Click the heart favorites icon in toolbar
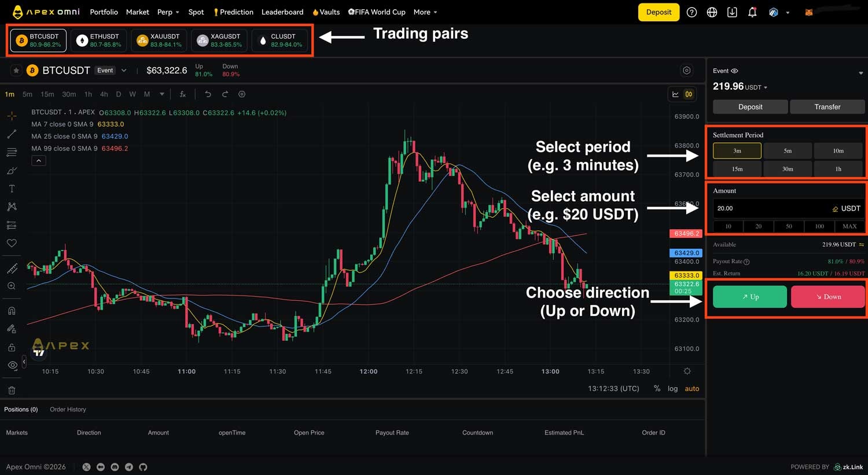Screen dimensions: 868x475 coord(12,243)
